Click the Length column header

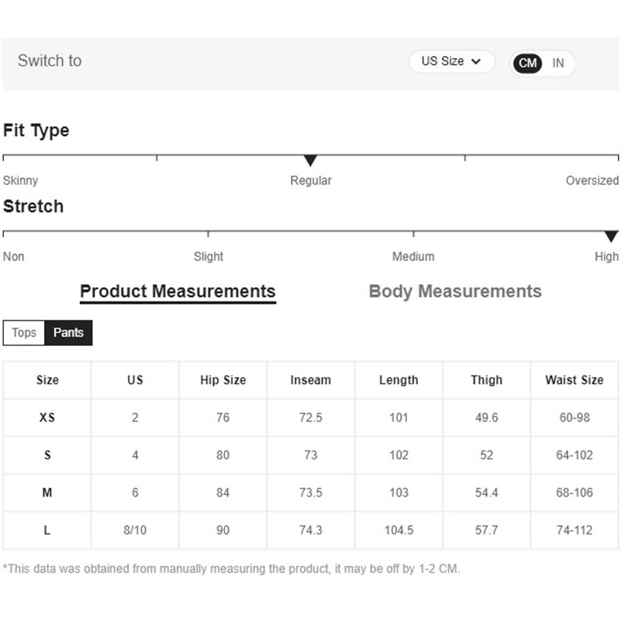pyautogui.click(x=399, y=380)
